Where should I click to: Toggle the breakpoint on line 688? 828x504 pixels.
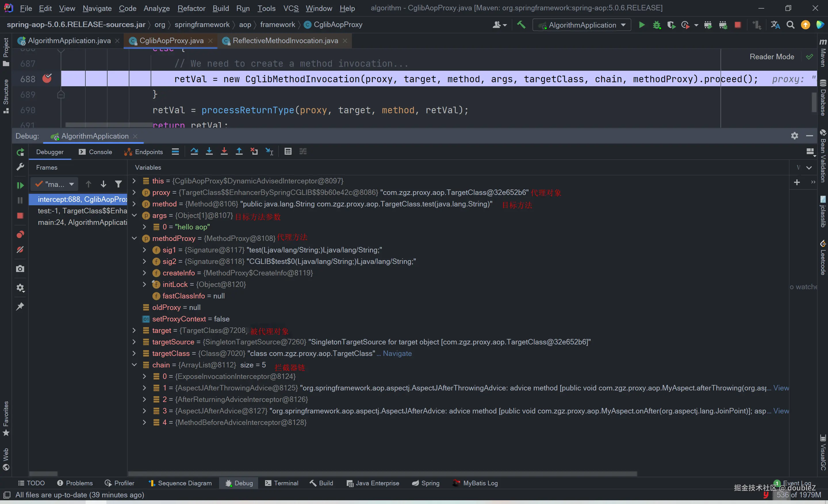tap(47, 78)
